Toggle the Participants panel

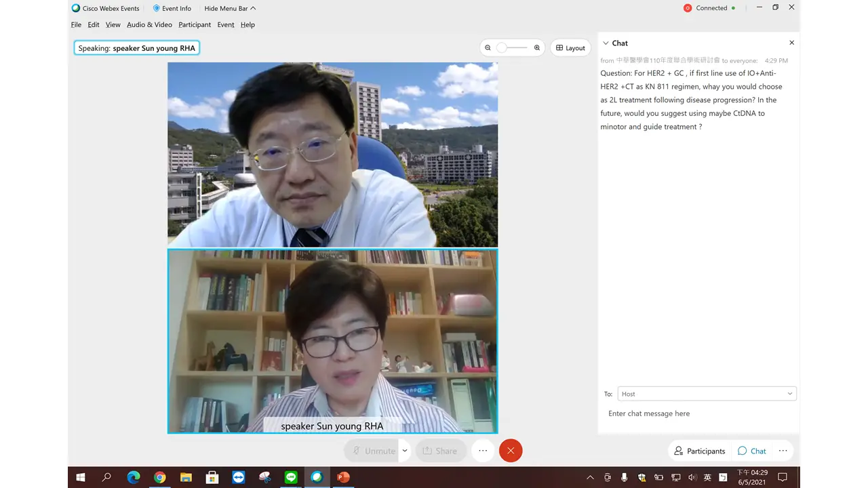(x=699, y=451)
